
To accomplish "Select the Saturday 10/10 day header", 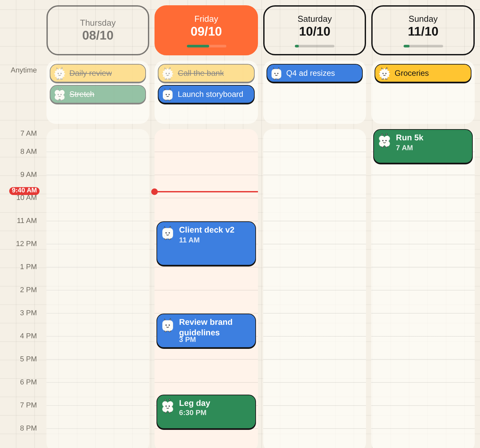I will (x=315, y=30).
